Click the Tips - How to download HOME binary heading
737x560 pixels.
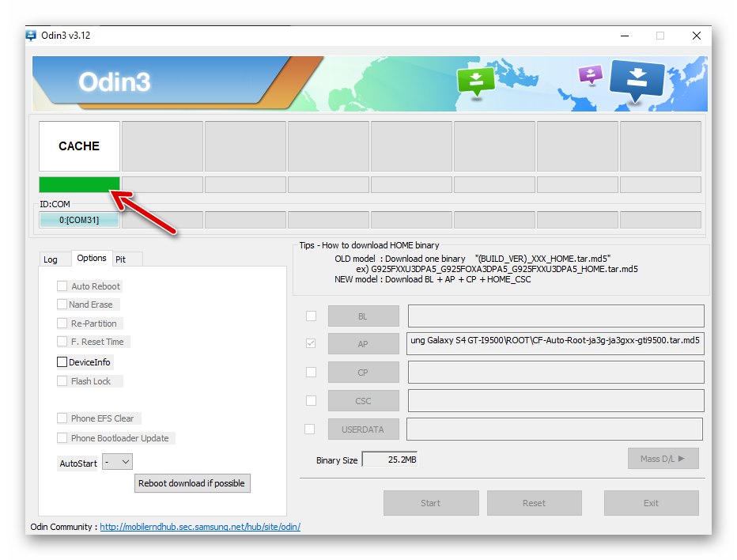369,245
